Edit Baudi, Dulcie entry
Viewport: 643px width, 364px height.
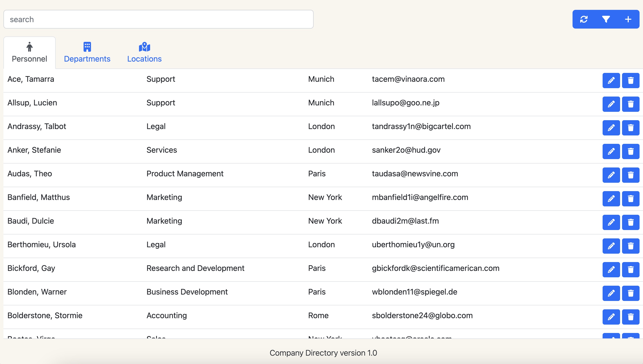click(x=611, y=222)
